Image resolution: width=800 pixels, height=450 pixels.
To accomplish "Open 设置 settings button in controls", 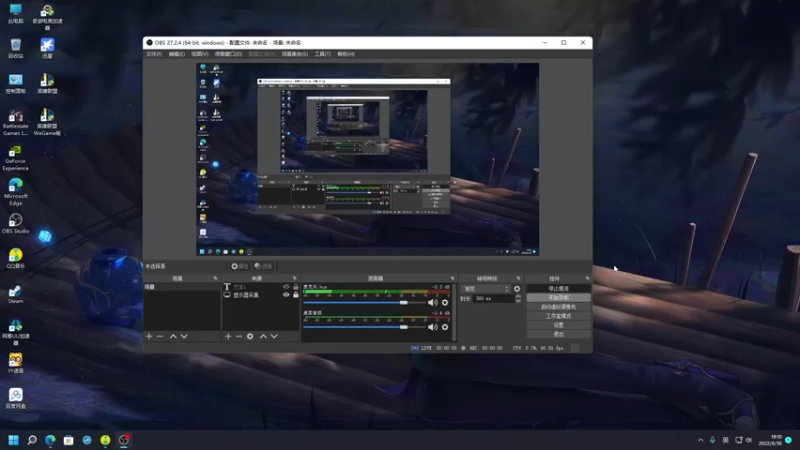I will (x=559, y=325).
